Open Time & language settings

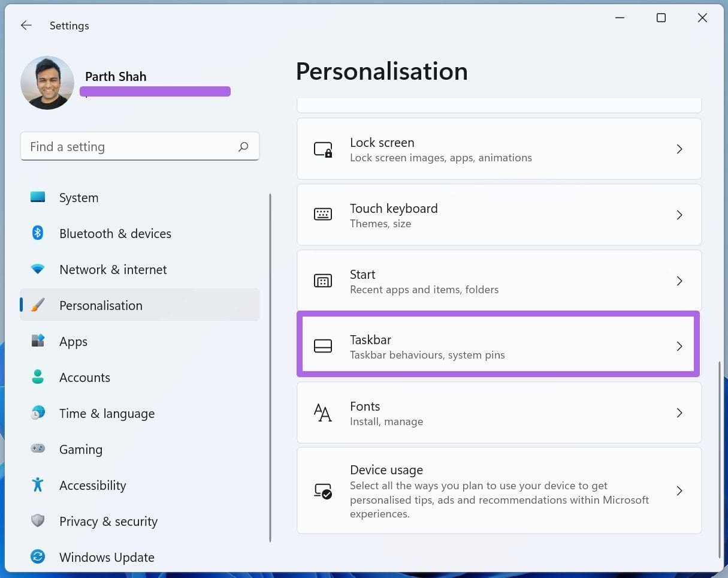(x=140, y=413)
